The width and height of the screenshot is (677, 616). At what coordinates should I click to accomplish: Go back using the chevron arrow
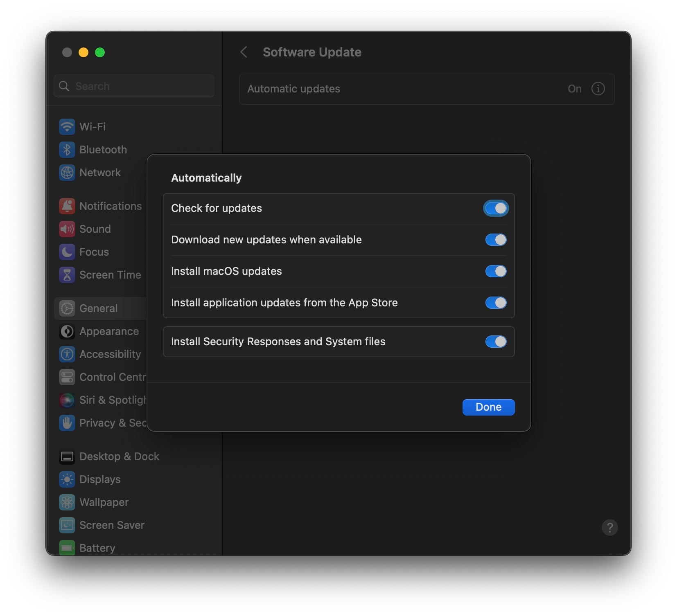point(244,52)
